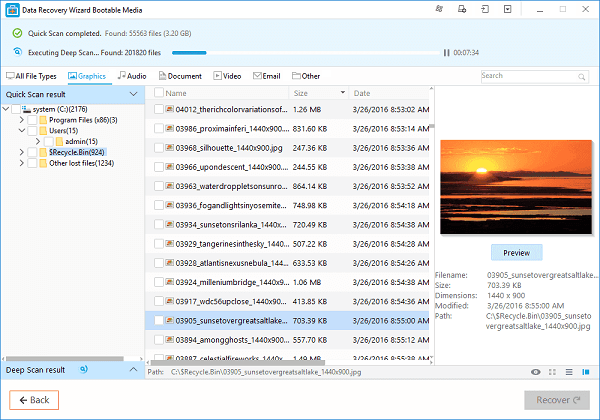Screen dimensions: 600x420
Task: Go Back to the previous screen
Action: 34,400
